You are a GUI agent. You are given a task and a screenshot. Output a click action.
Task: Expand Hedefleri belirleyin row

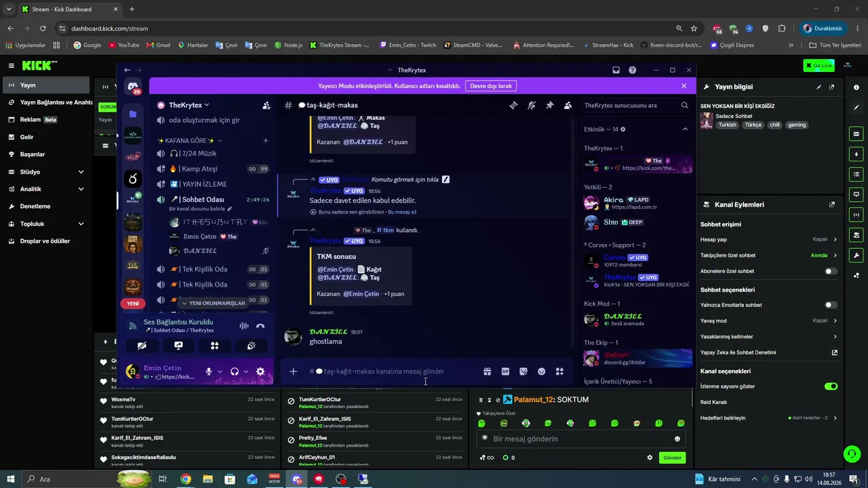coord(768,418)
